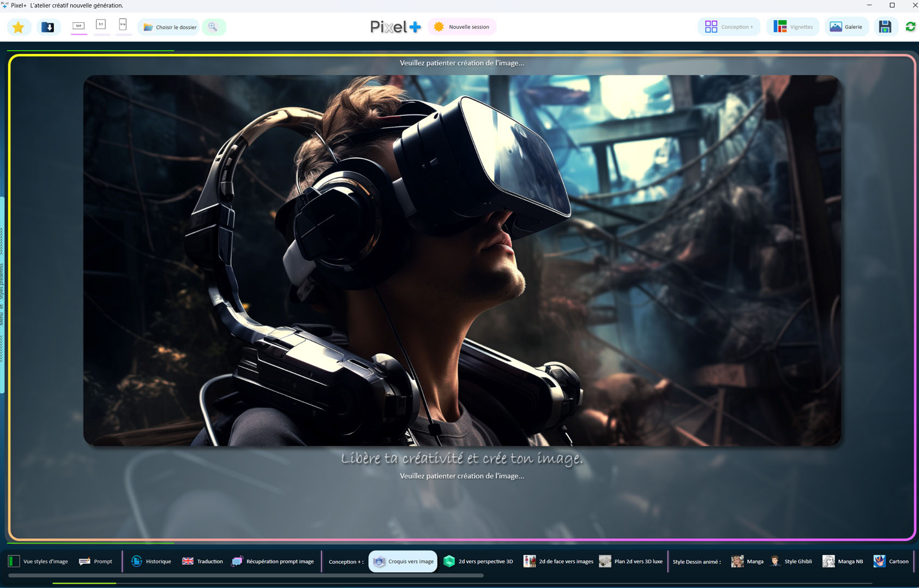Open the Galerie view
Screen dimensions: 919x588
click(846, 27)
